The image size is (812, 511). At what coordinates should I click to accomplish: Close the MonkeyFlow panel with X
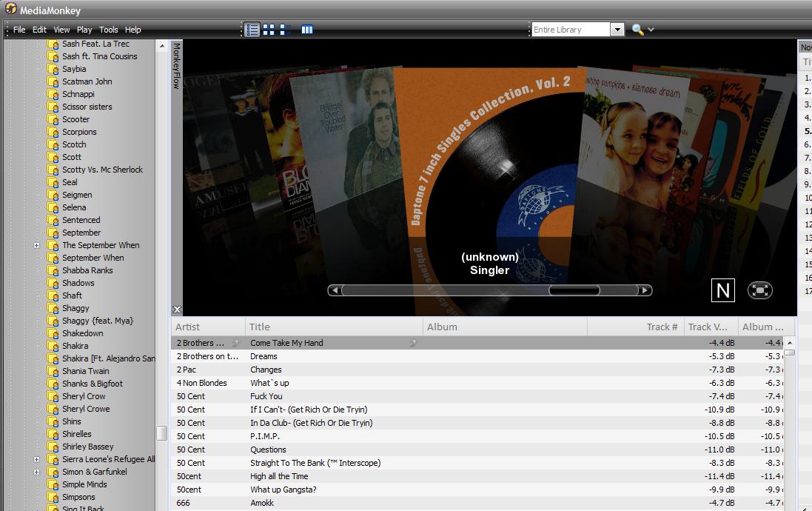(177, 310)
